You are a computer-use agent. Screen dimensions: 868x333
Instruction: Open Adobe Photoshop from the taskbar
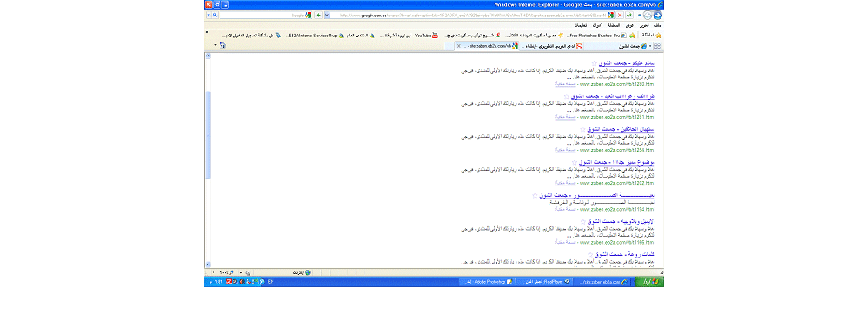[486, 282]
